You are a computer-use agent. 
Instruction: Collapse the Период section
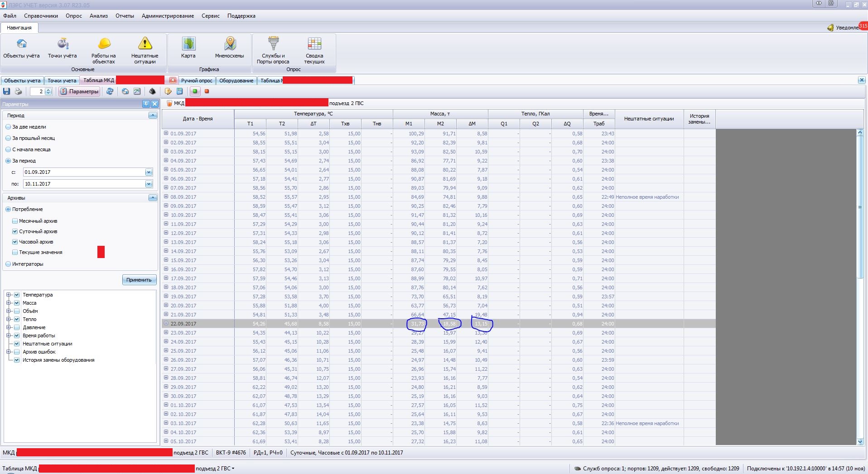click(153, 115)
